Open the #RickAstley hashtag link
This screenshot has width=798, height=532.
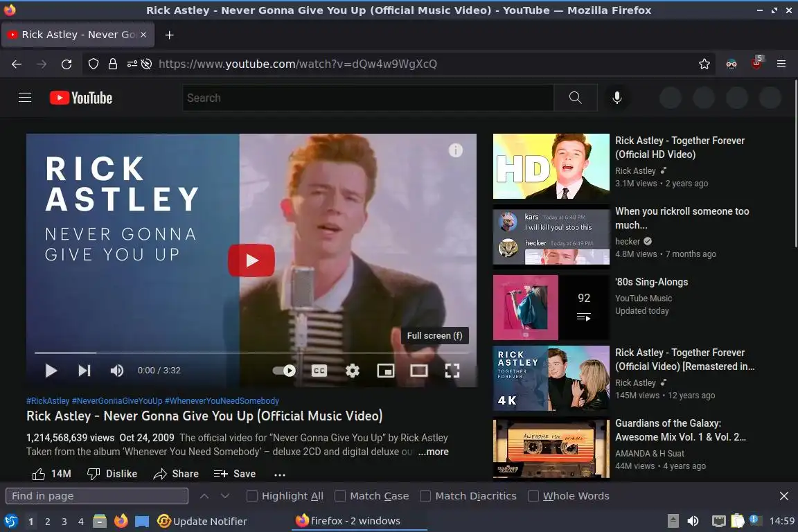tap(48, 401)
